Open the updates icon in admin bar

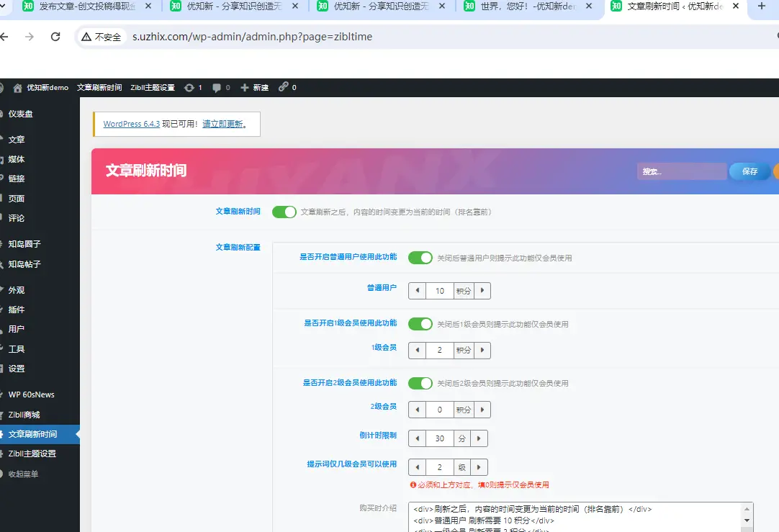coord(189,88)
